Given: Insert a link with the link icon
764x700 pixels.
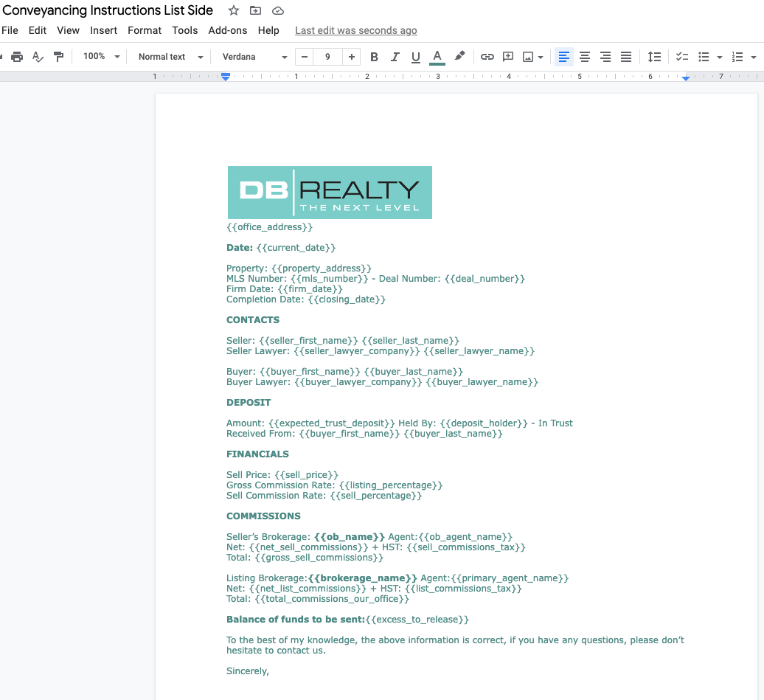Looking at the screenshot, I should pos(487,57).
